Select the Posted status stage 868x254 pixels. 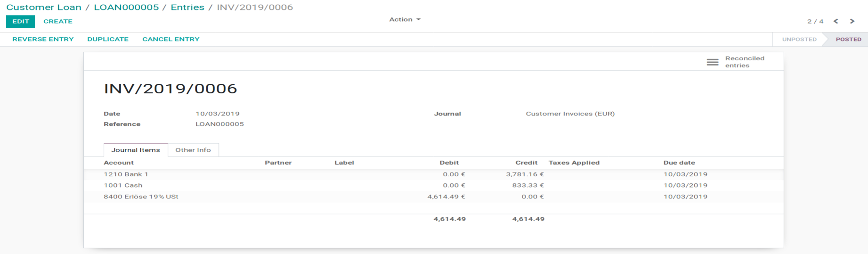point(848,39)
